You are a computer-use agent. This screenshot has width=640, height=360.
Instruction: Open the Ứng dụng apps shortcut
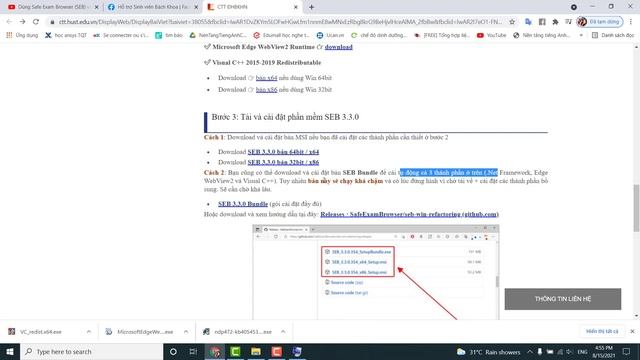(22, 35)
